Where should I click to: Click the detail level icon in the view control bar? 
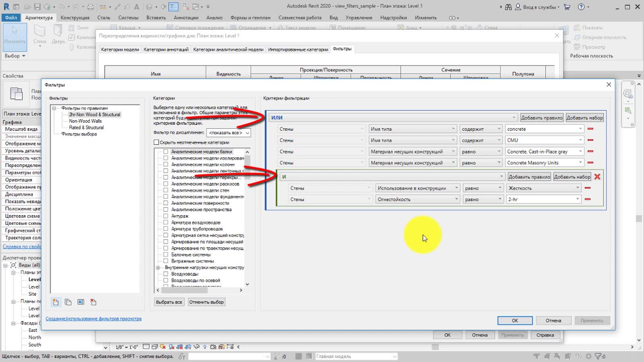pos(146,347)
